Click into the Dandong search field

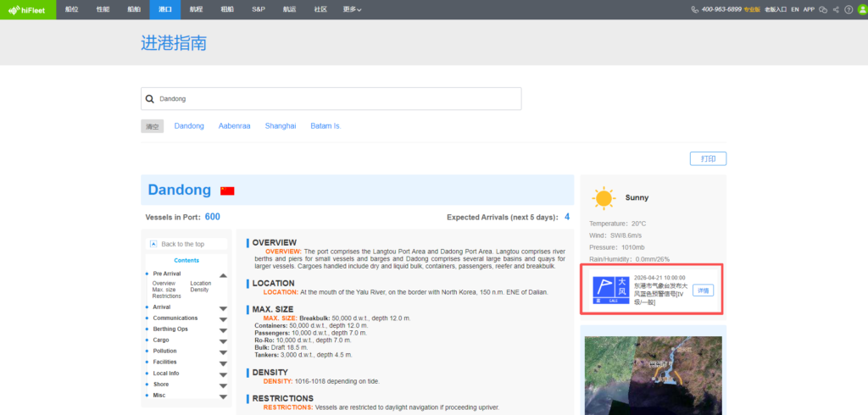pyautogui.click(x=339, y=98)
